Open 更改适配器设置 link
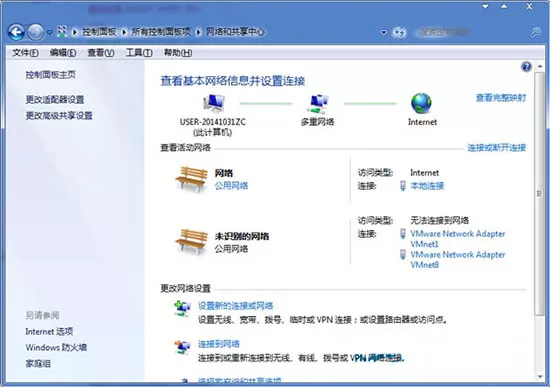 (x=55, y=99)
